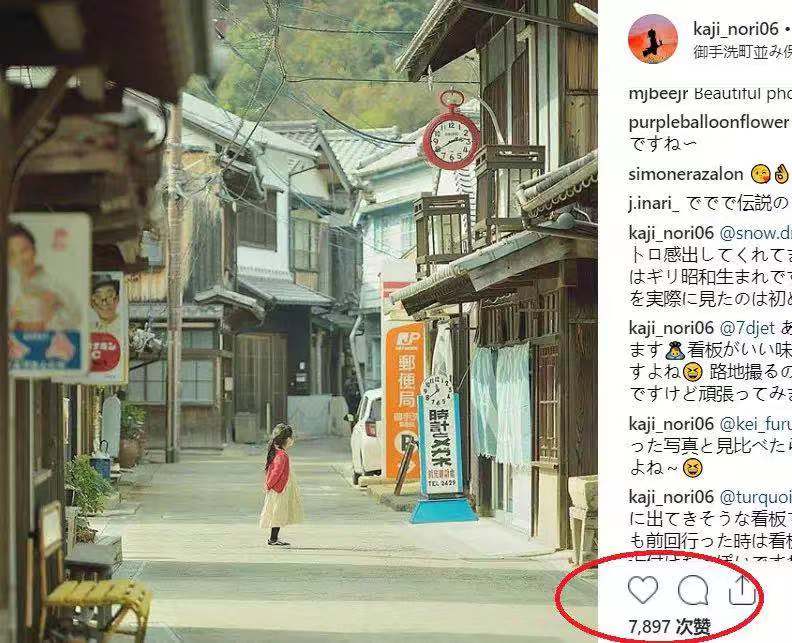Open commenter simonerazalon's profile
The image size is (792, 643).
[686, 175]
